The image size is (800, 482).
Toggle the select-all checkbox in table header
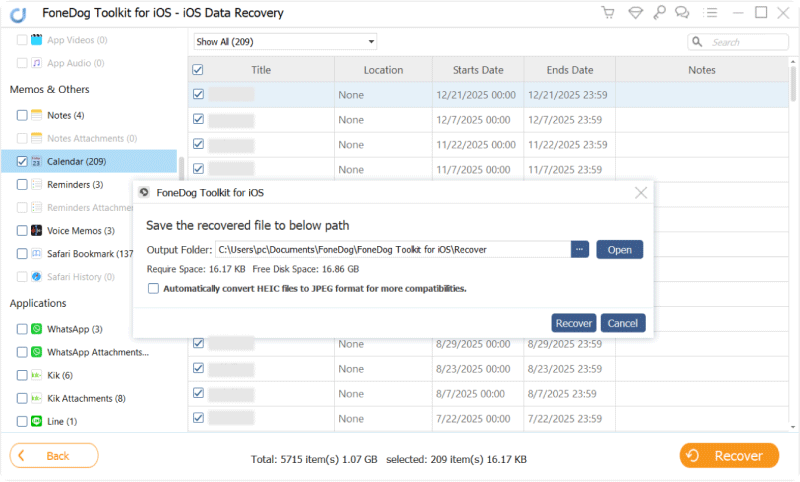pos(197,70)
